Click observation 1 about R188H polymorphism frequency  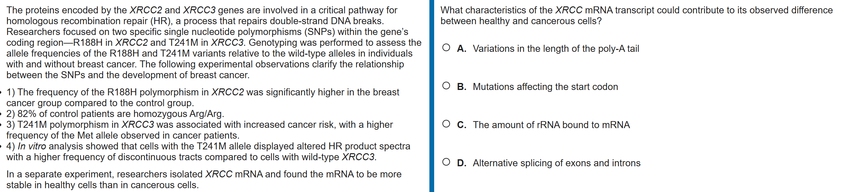[202, 98]
